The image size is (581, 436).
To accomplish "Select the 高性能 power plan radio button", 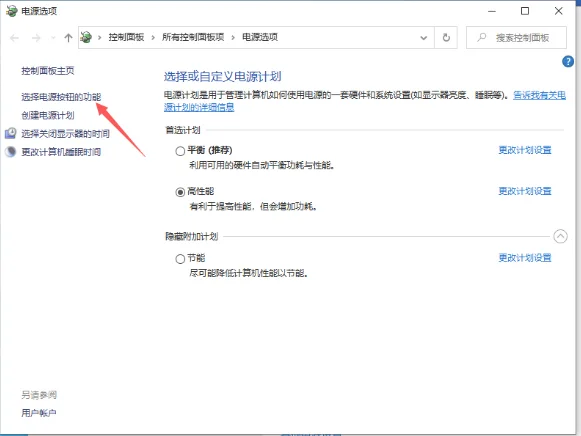I will coord(180,192).
